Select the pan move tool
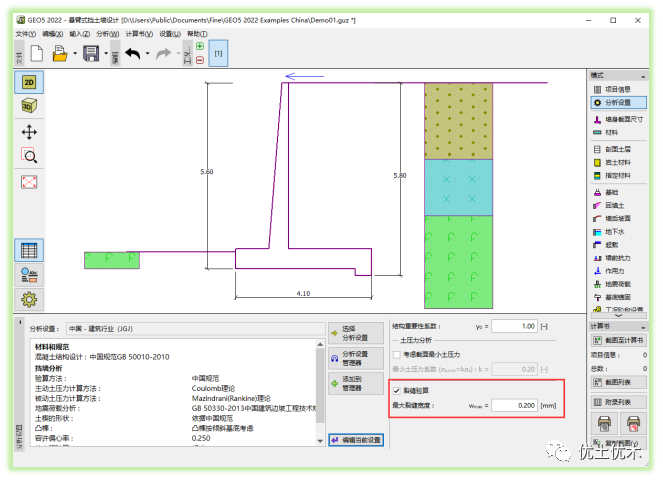The image size is (663, 481). point(29,132)
